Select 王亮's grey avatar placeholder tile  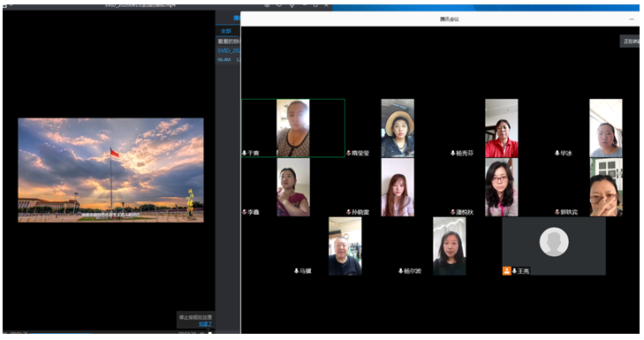(x=554, y=246)
